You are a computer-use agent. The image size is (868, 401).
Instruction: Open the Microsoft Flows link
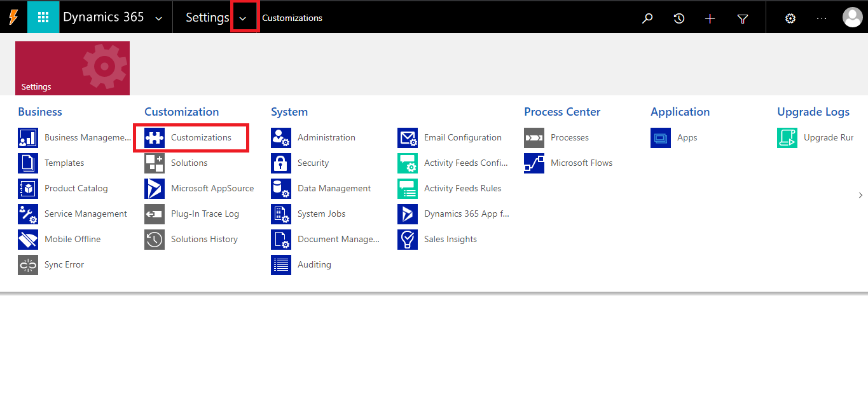(582, 163)
